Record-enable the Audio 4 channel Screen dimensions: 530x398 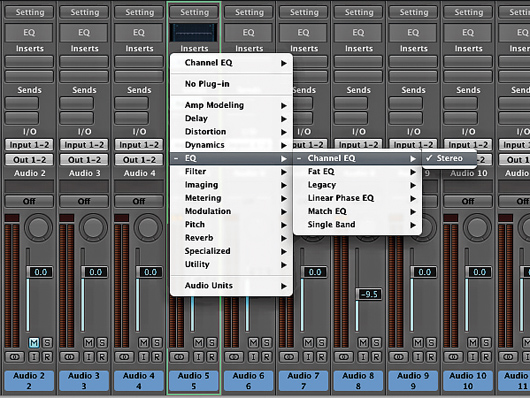(156, 357)
